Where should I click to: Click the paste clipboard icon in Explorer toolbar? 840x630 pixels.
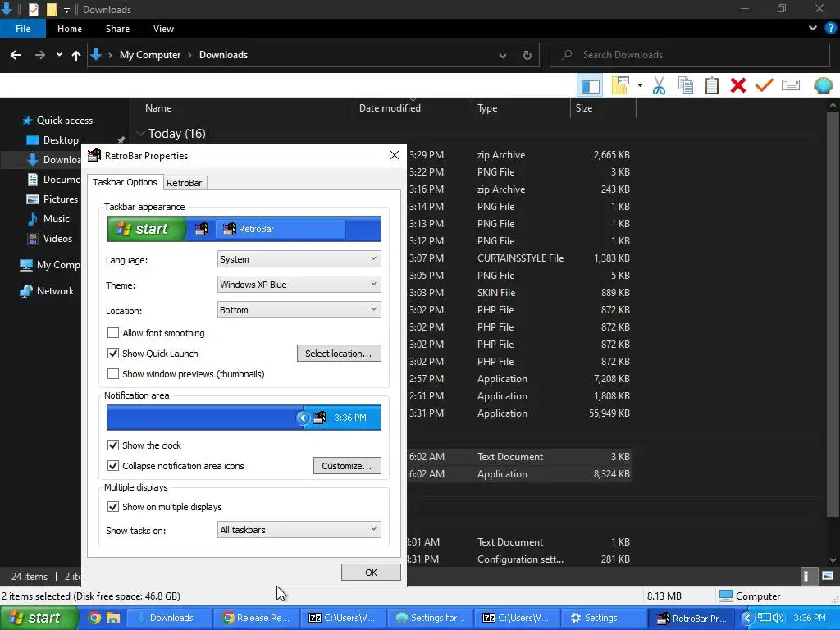(x=711, y=85)
